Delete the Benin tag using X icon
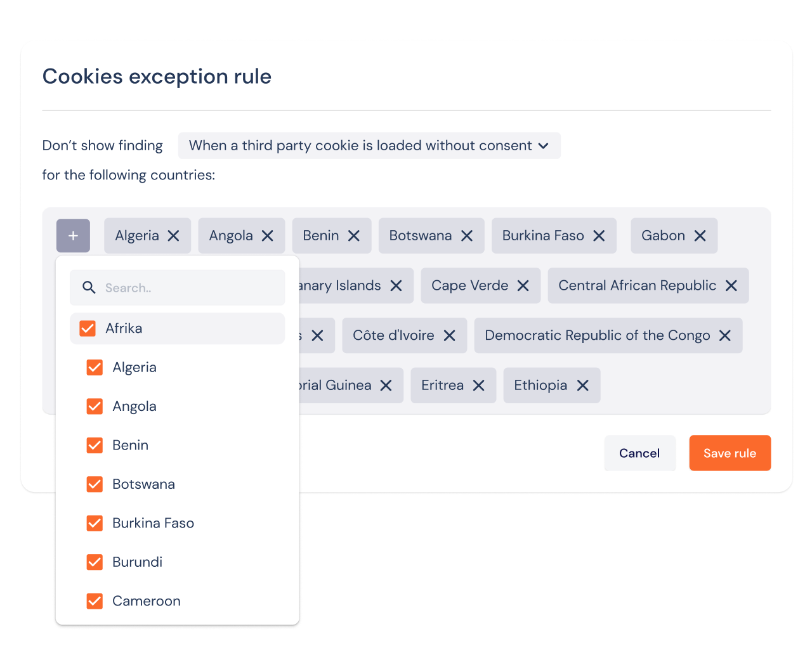Image resolution: width=812 pixels, height=648 pixels. click(354, 236)
